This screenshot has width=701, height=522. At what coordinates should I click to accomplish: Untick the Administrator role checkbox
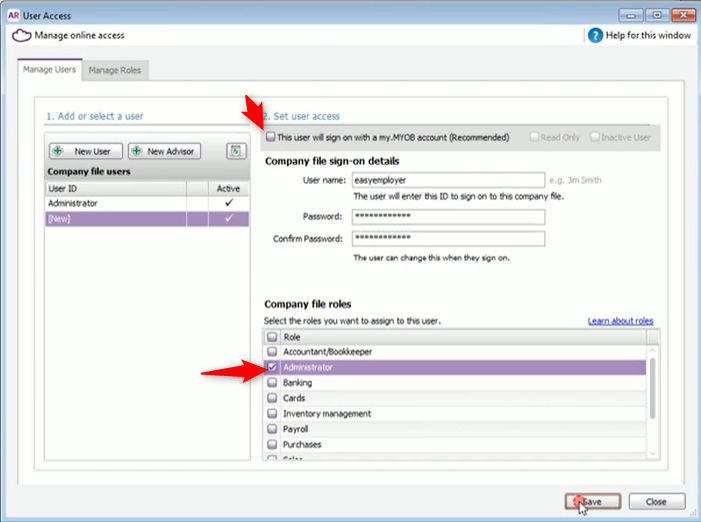coord(272,367)
